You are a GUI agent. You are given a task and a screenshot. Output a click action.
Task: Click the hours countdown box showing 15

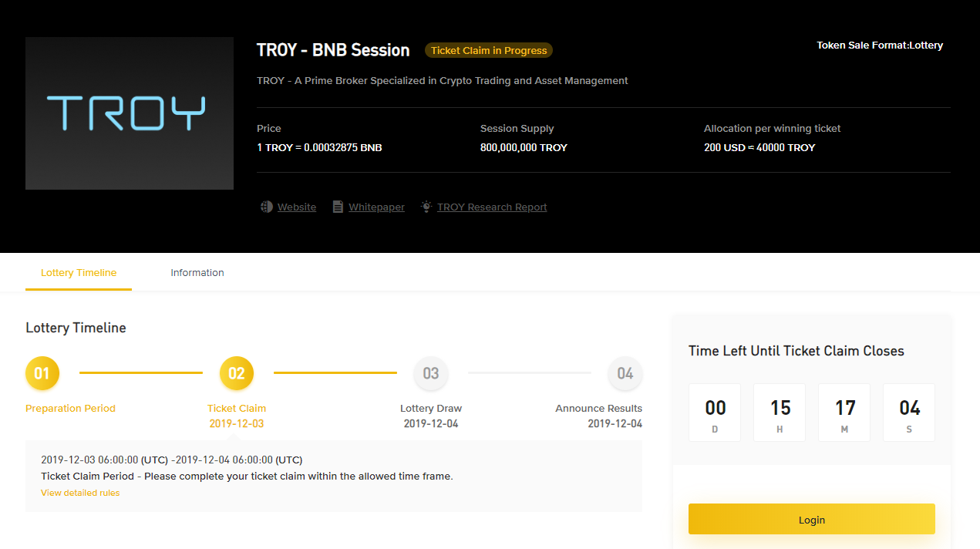[x=780, y=413]
